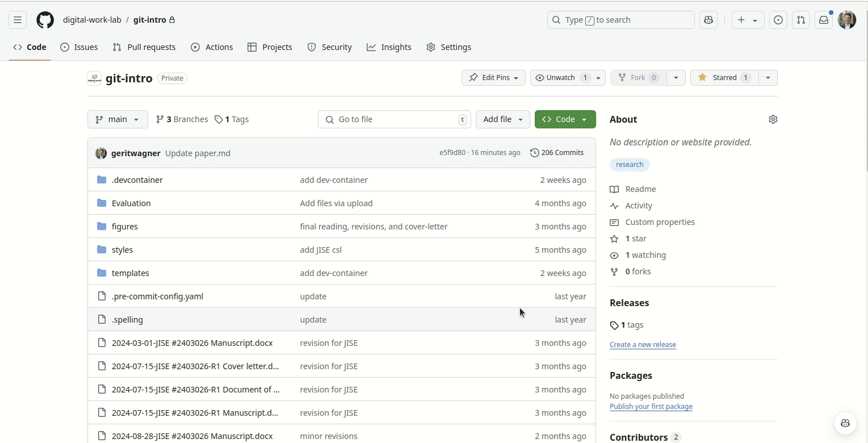Click the .pre-commit-config.yaml file icon

(x=102, y=296)
